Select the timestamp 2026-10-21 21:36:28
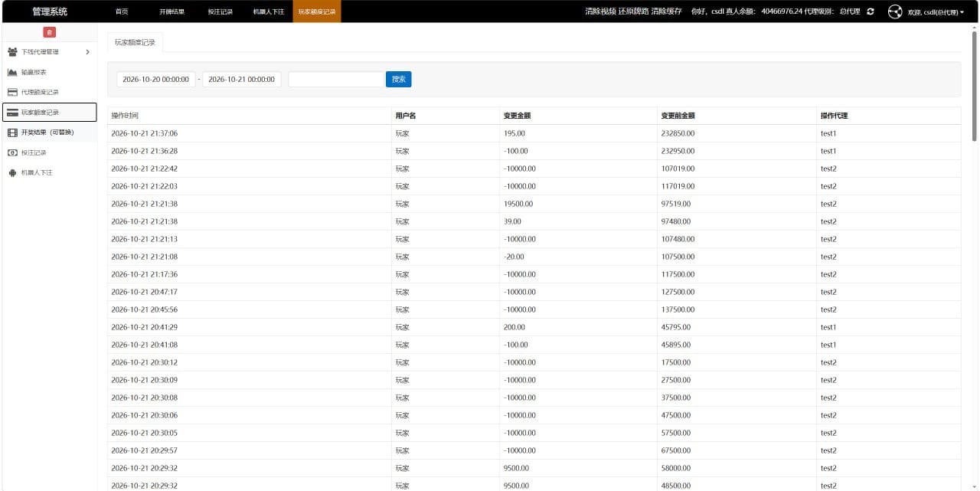The height and width of the screenshot is (491, 980). point(145,151)
